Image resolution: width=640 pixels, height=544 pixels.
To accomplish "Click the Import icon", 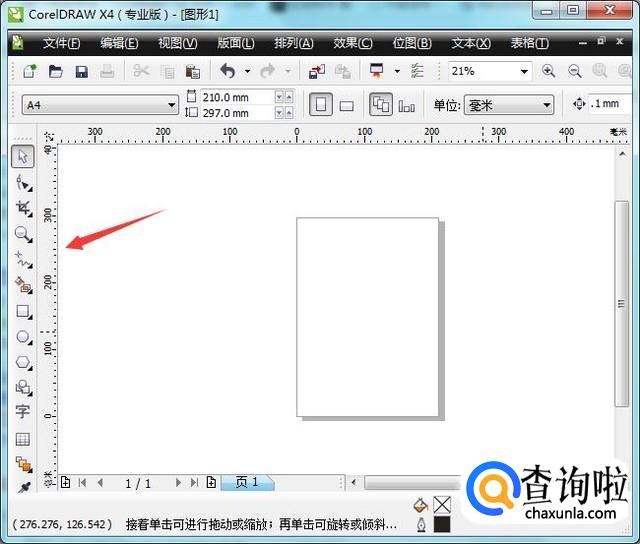I will point(317,71).
